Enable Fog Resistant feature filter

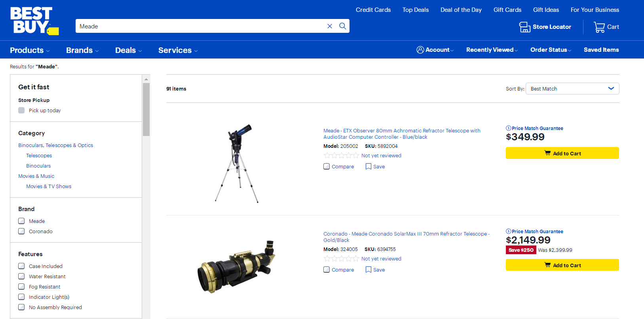pos(21,287)
